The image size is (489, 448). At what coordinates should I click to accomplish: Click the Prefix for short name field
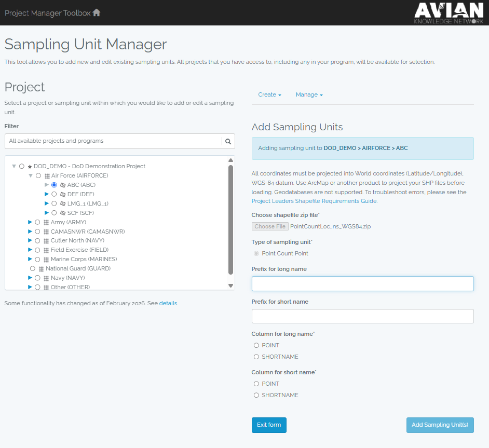click(x=362, y=316)
